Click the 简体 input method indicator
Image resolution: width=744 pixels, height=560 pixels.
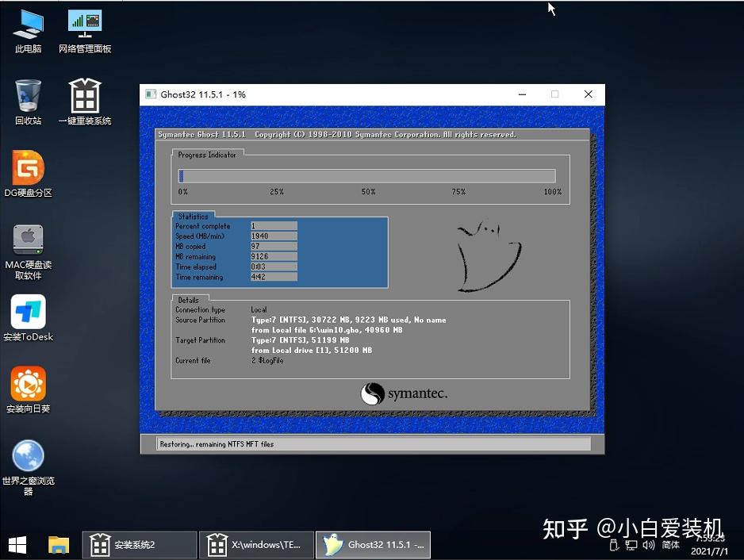tap(671, 547)
